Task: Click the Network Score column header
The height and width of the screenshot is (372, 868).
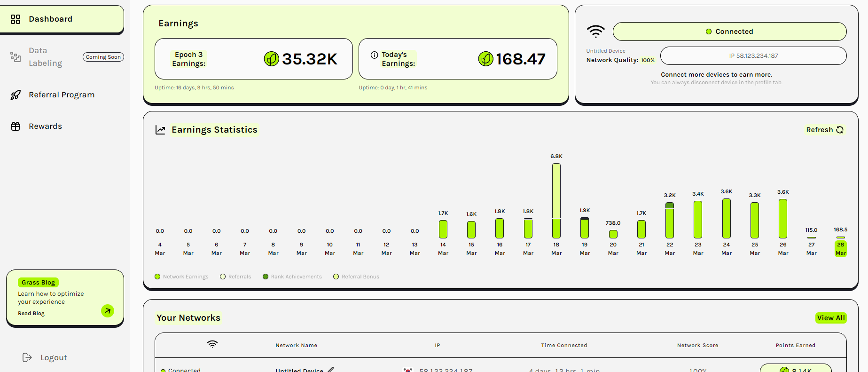Action: [x=698, y=346]
